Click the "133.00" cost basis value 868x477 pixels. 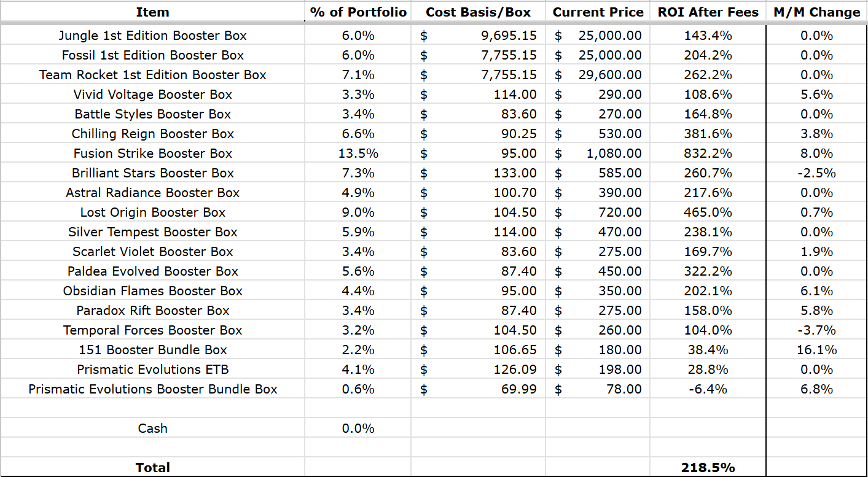[x=515, y=173]
